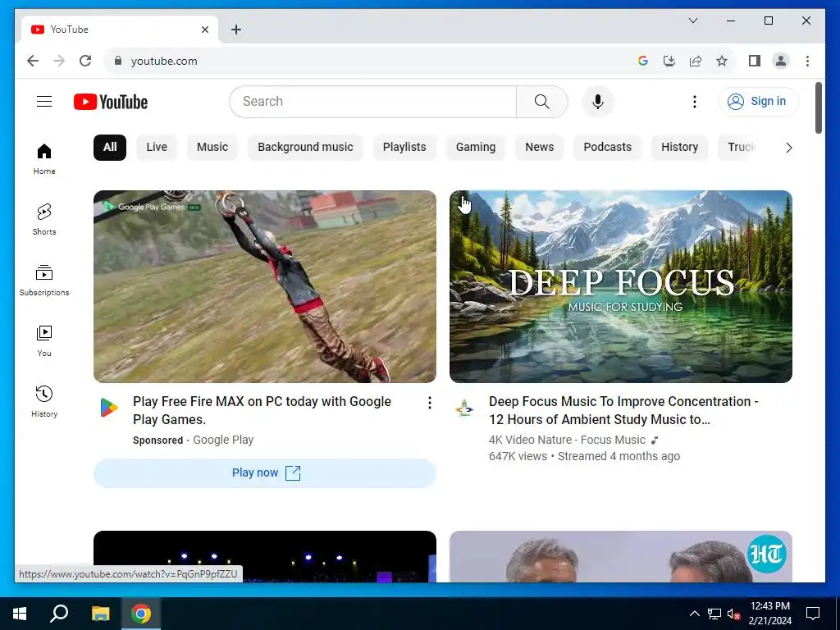Select the Podcasts chip

608,148
